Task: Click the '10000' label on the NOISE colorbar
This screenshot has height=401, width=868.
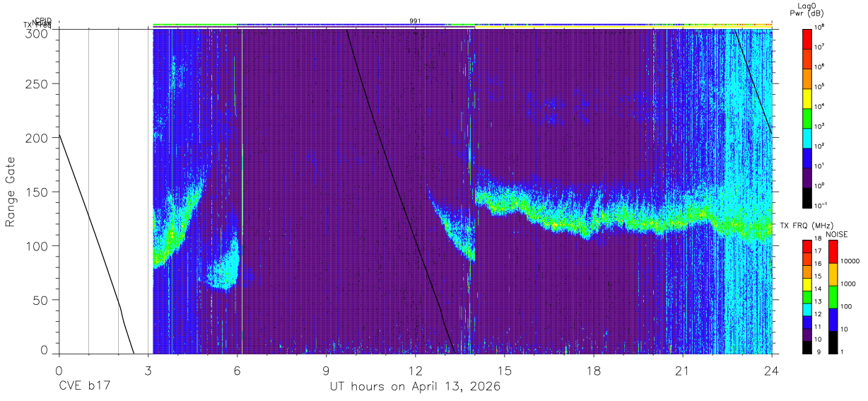Action: point(850,261)
